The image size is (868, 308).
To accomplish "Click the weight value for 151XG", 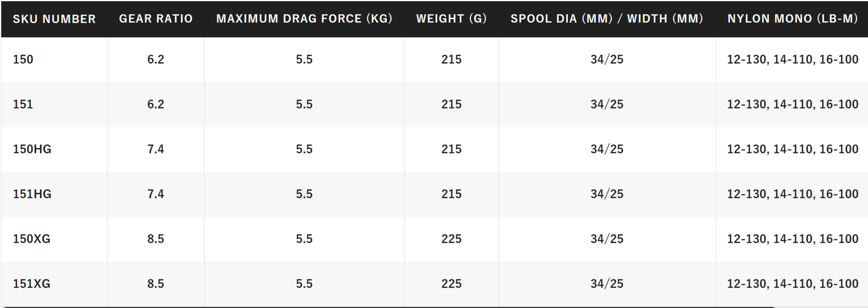I will click(x=451, y=284).
